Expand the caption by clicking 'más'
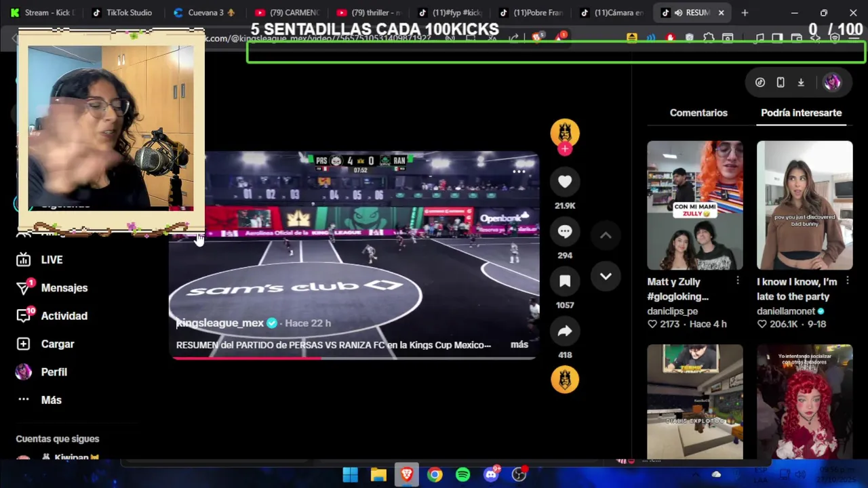Viewport: 868px width, 488px height. coord(519,344)
